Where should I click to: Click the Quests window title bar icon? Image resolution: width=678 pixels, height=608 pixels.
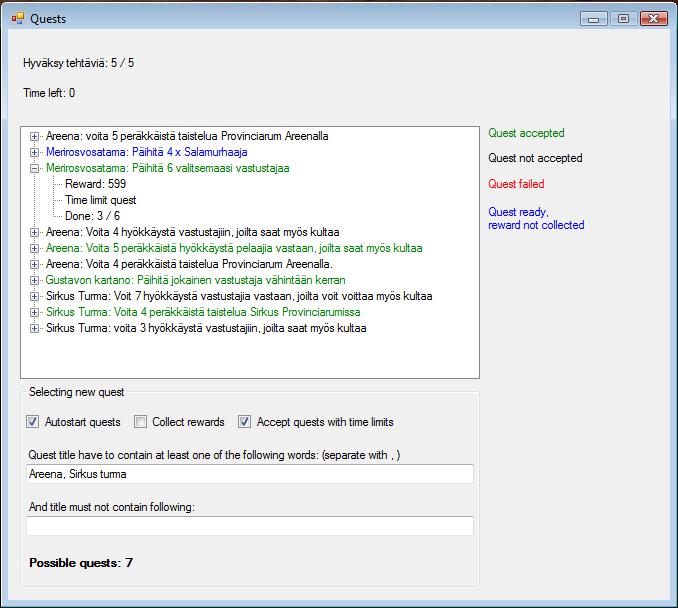click(17, 18)
